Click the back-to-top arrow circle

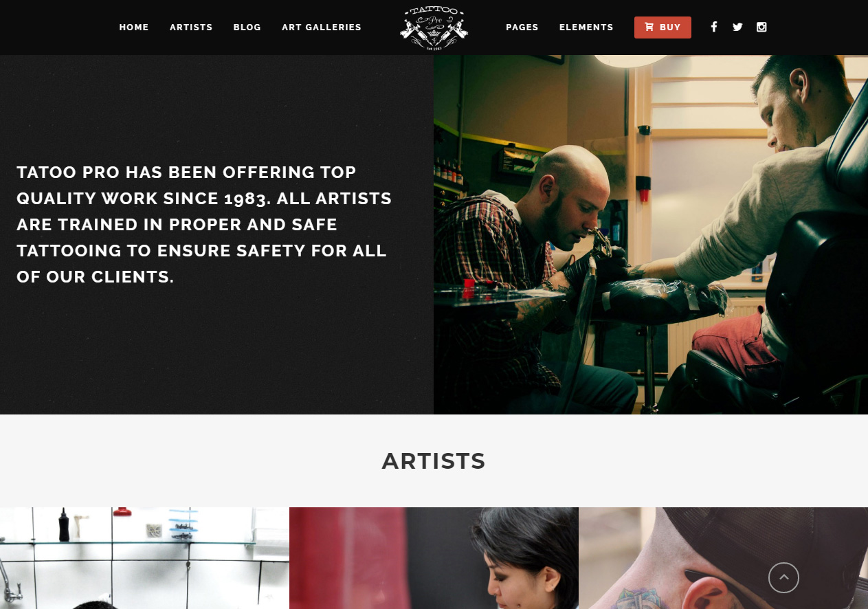pos(783,577)
